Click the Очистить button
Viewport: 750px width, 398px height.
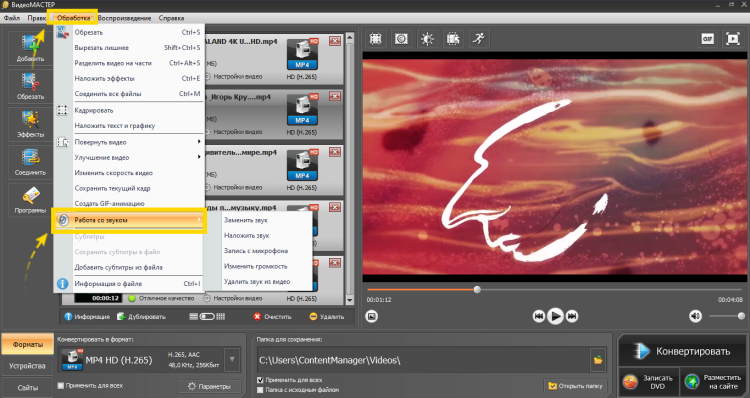[x=272, y=317]
